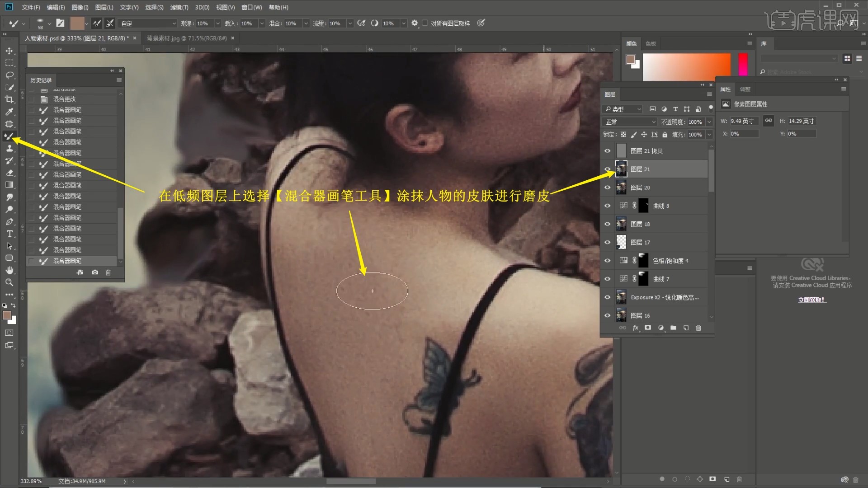868x488 pixels.
Task: Click the 立即获取! link
Action: coord(812,300)
